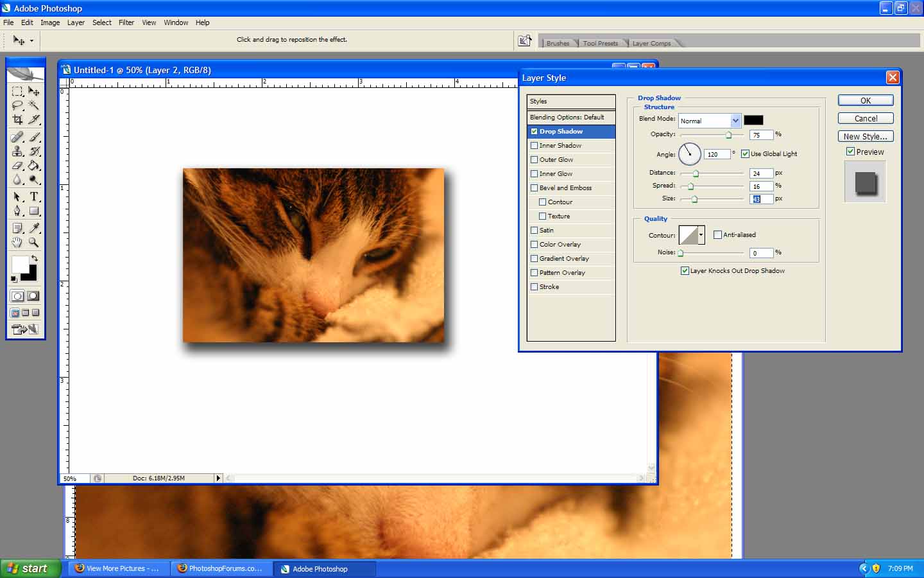
Task: Choose the Zoom magnifier tool
Action: (34, 243)
